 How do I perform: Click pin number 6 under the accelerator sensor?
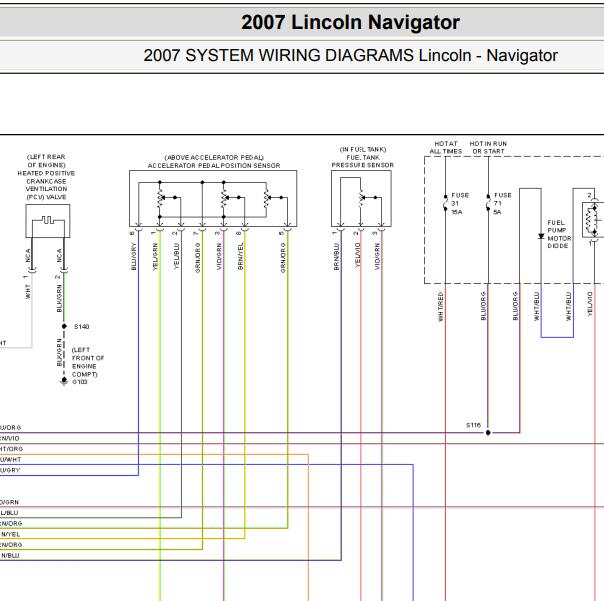point(132,233)
